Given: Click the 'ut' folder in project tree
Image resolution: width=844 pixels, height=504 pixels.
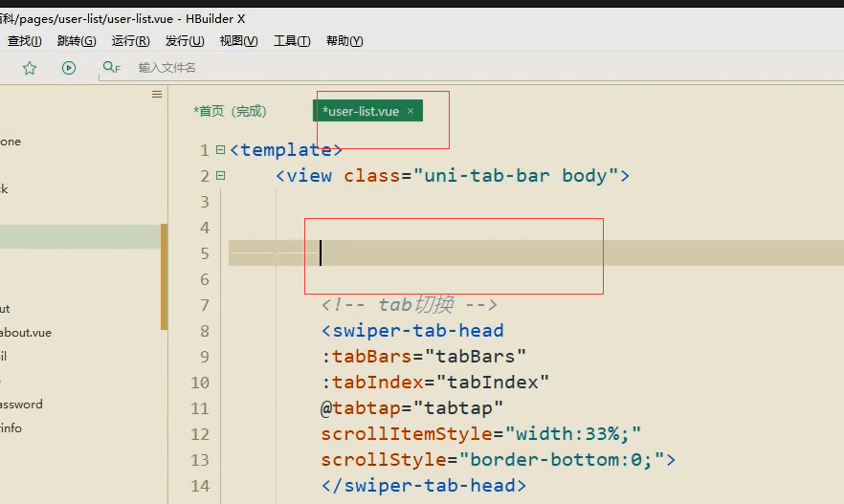Looking at the screenshot, I should (x=5, y=309).
